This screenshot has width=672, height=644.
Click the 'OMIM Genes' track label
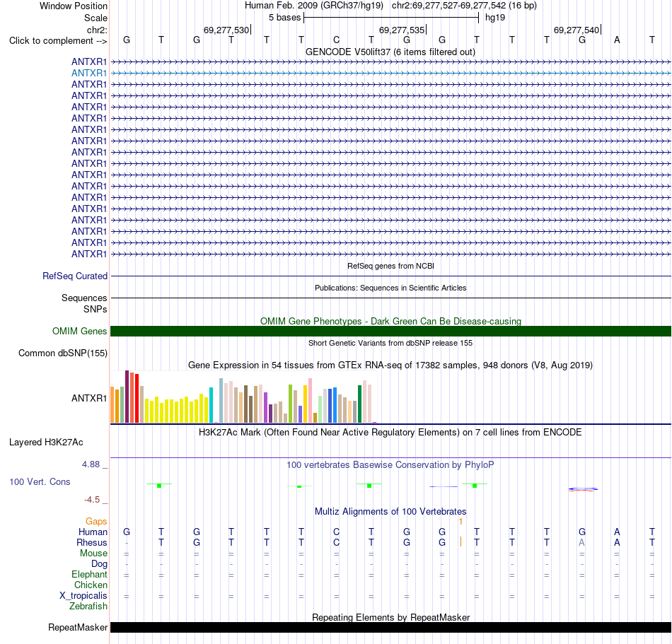(x=79, y=331)
